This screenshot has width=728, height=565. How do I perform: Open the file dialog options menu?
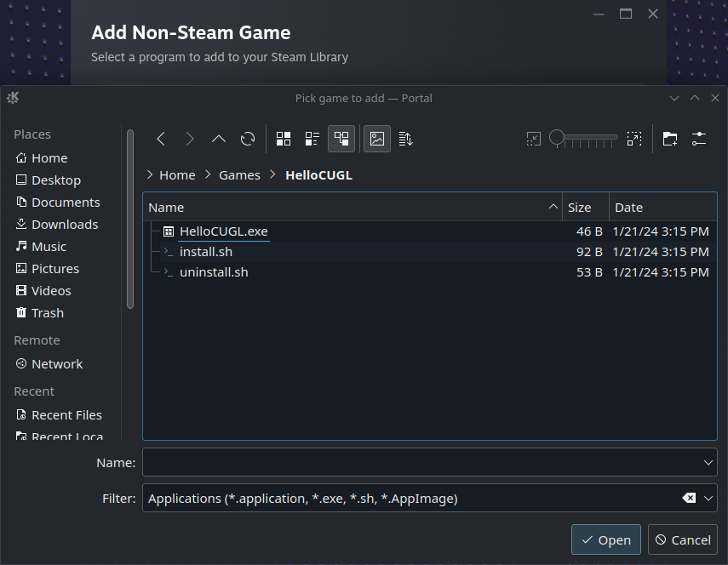(x=699, y=139)
